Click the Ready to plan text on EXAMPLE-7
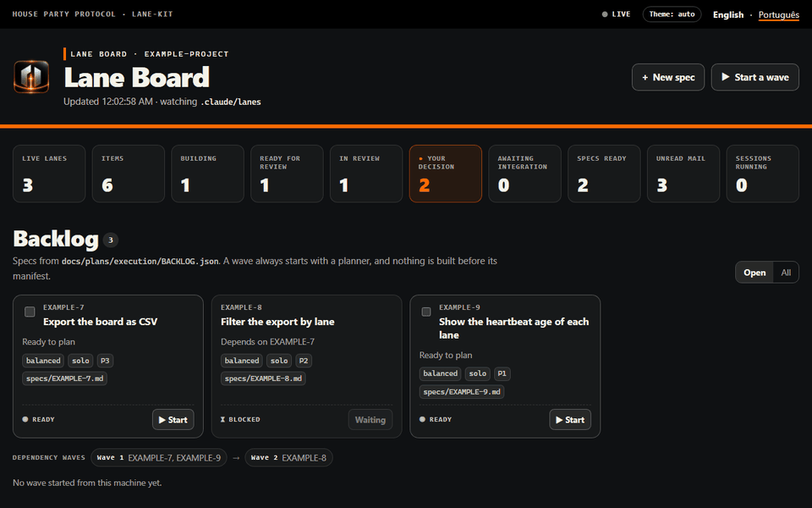This screenshot has width=812, height=508. click(49, 341)
